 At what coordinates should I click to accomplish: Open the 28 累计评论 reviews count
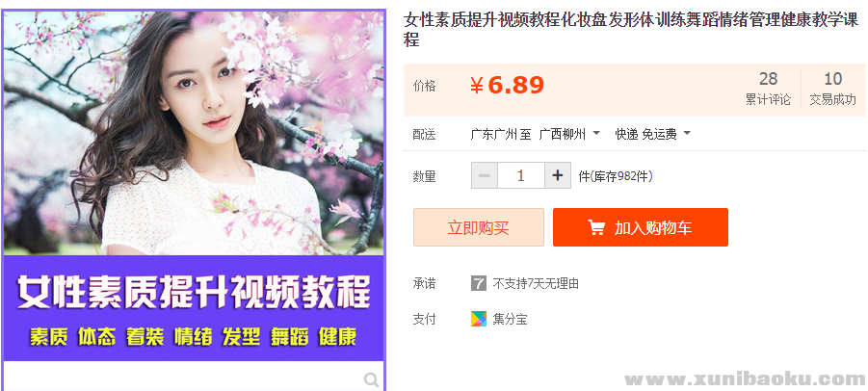point(768,89)
